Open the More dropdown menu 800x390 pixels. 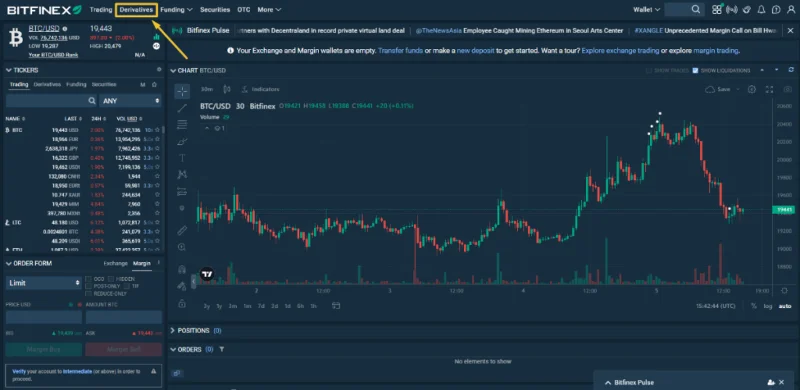pyautogui.click(x=269, y=10)
